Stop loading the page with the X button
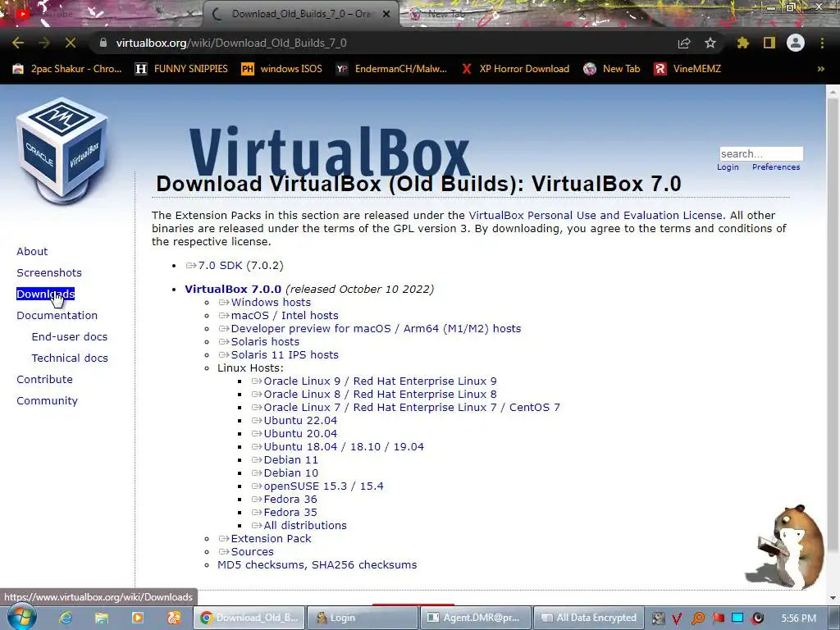This screenshot has height=630, width=840. click(x=71, y=43)
